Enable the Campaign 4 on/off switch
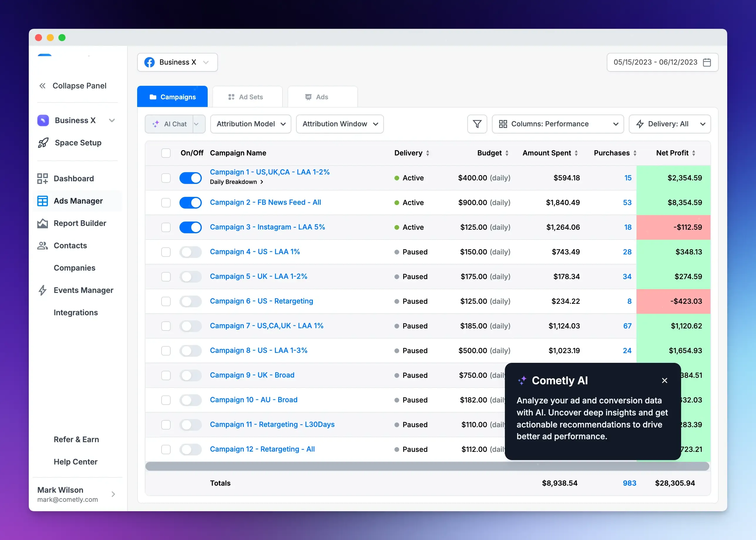Viewport: 756px width, 540px height. click(190, 252)
